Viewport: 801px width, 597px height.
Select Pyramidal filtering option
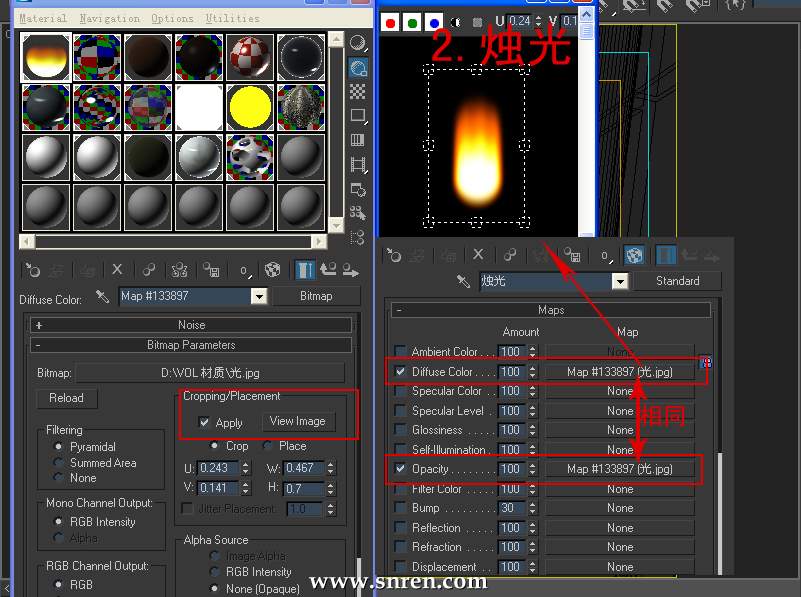(x=59, y=447)
